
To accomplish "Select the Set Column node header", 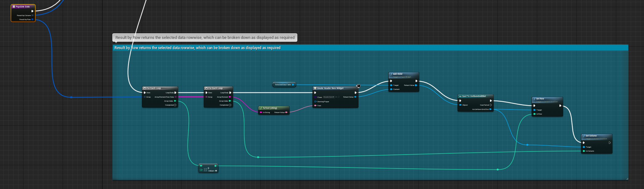I will point(597,137).
